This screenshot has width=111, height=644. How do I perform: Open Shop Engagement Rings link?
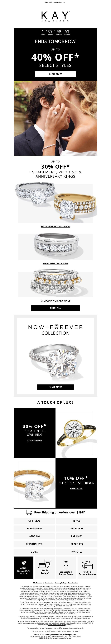pos(56,226)
